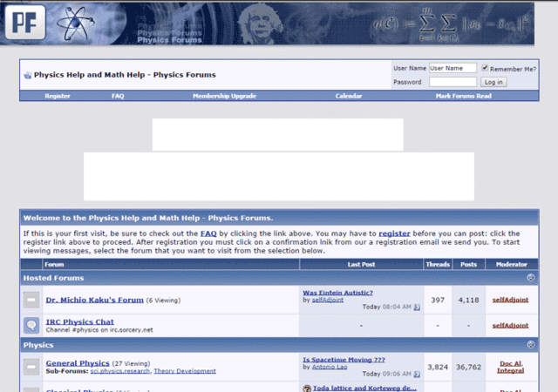Click the PF logo in the banner
The image size is (558, 392).
[25, 22]
